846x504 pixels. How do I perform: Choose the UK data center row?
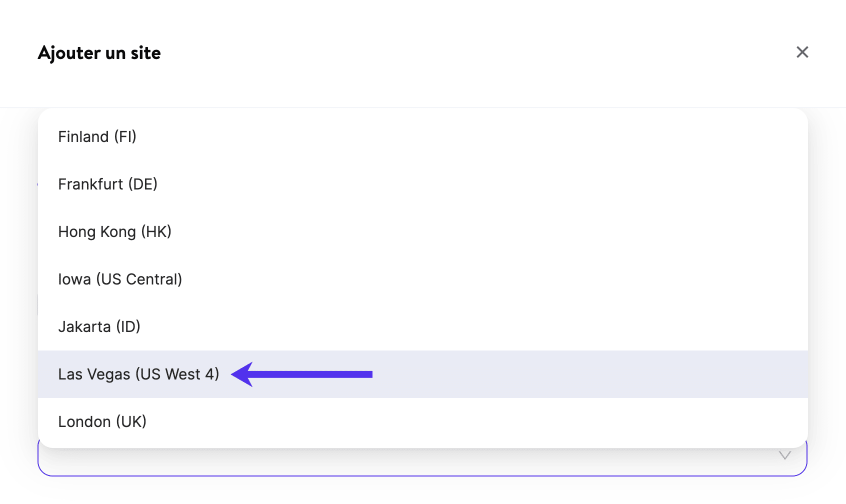click(102, 421)
